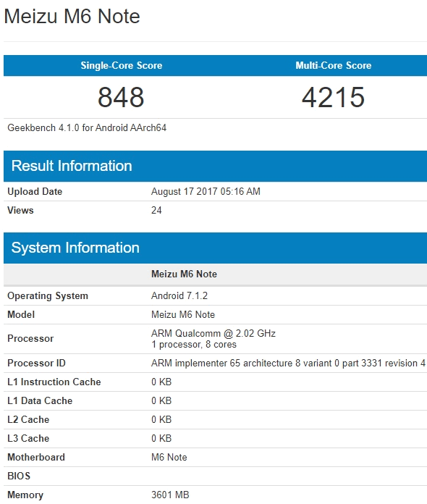Image resolution: width=427 pixels, height=504 pixels.
Task: Select the Geekbench 4.1.0 for Android AArch64 text
Action: tap(87, 127)
